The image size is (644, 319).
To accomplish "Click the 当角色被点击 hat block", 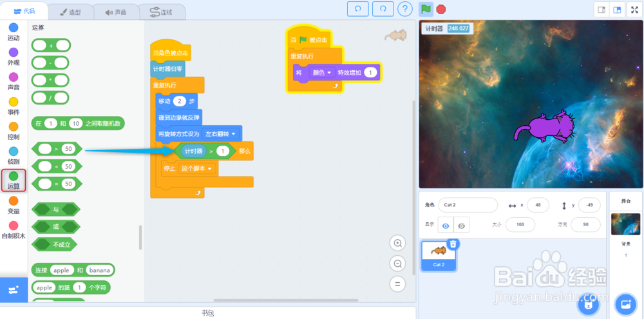I will (x=171, y=52).
